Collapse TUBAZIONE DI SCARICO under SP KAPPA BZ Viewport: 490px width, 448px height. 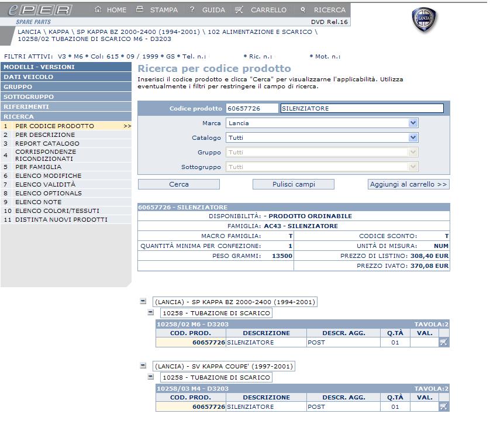(151, 312)
